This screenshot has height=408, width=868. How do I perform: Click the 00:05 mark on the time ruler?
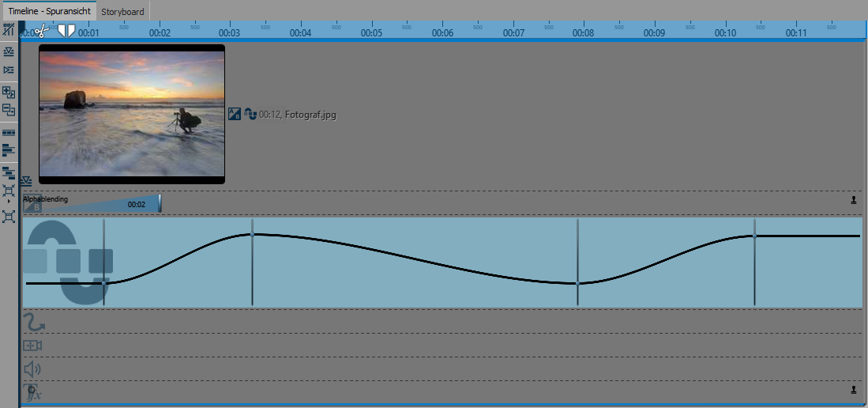371,33
